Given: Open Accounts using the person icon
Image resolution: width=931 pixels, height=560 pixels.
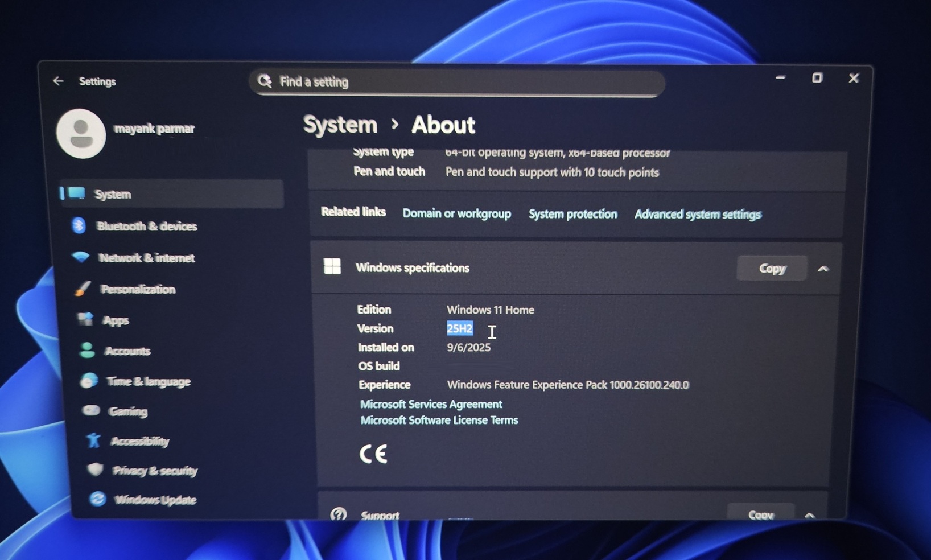Looking at the screenshot, I should pyautogui.click(x=86, y=349).
